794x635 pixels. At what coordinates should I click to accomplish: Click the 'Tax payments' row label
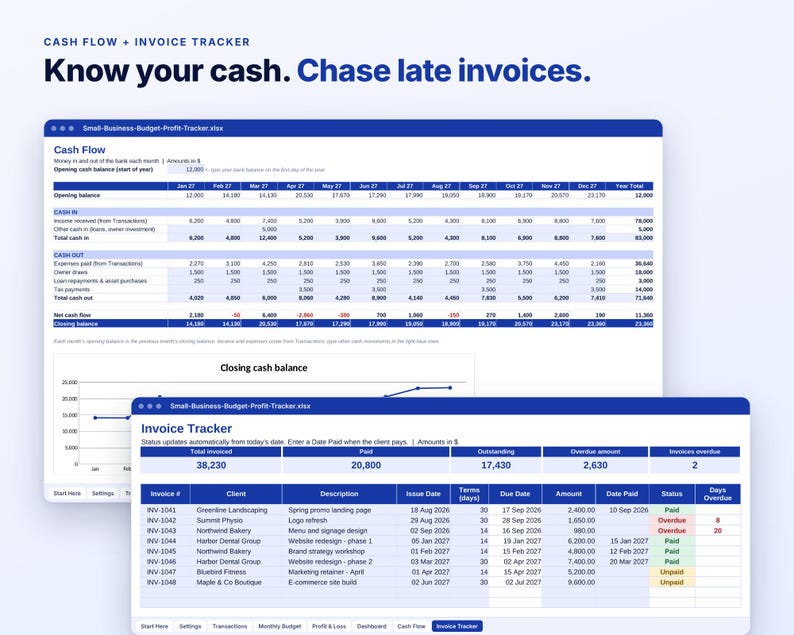[72, 290]
